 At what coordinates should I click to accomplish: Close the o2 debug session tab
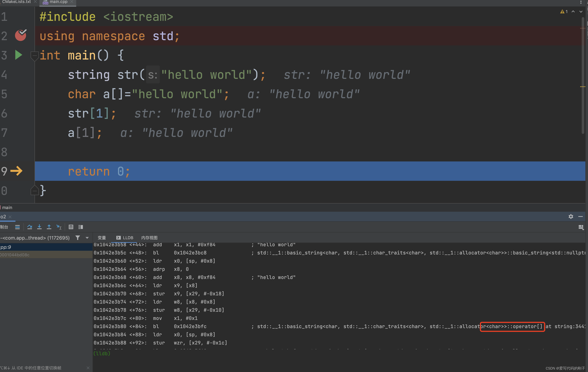click(x=10, y=217)
